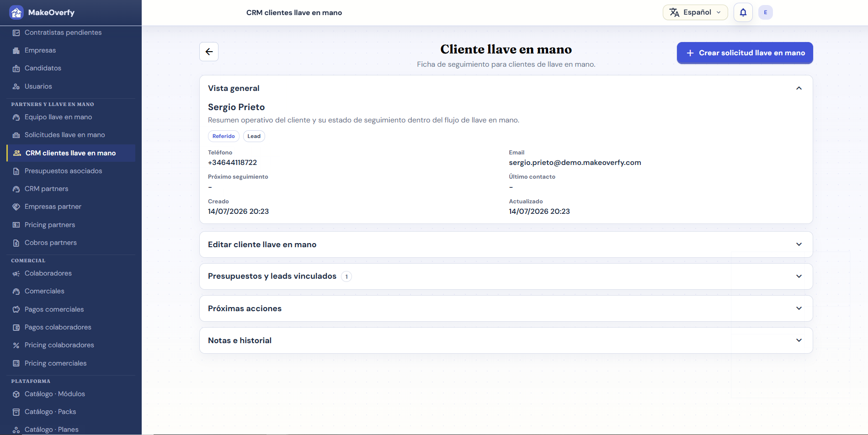Viewport: 868px width, 435px height.
Task: Click the back arrow button
Action: click(209, 52)
